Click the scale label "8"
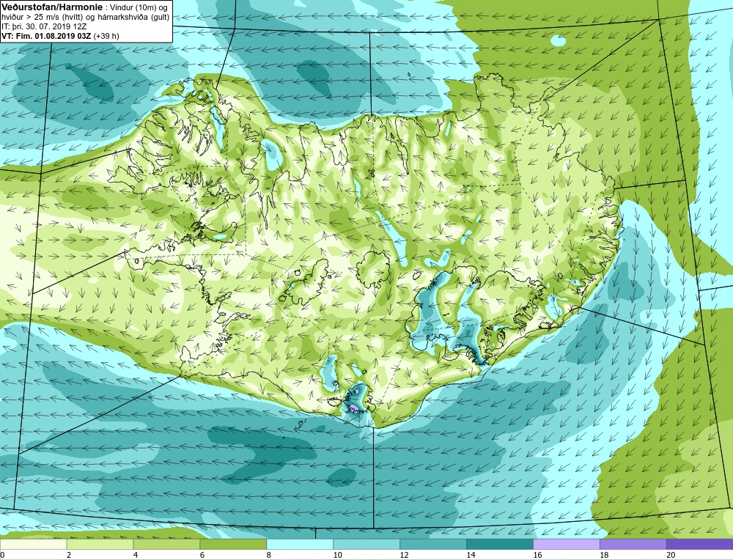 (269, 555)
